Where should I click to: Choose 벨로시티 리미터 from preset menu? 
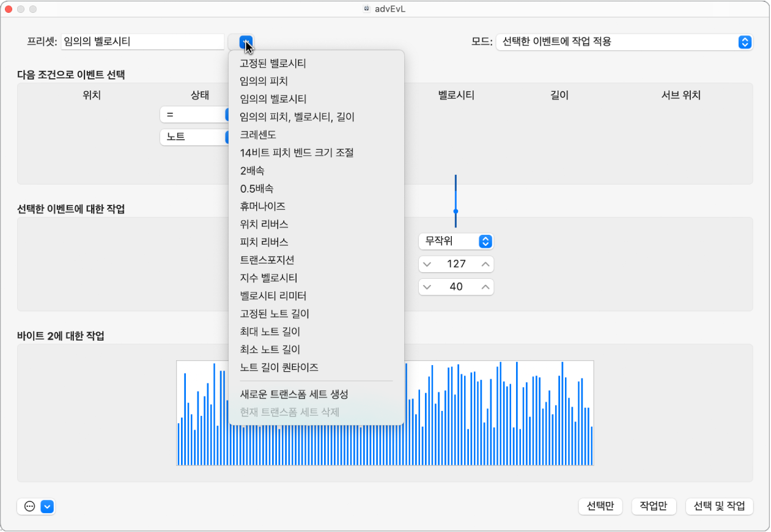(x=273, y=296)
